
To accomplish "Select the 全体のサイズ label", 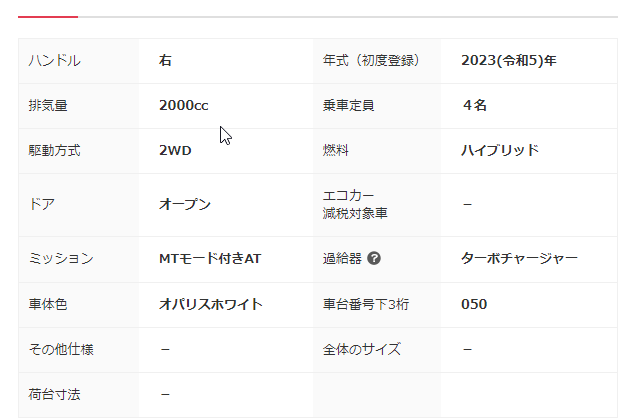I will point(361,349).
